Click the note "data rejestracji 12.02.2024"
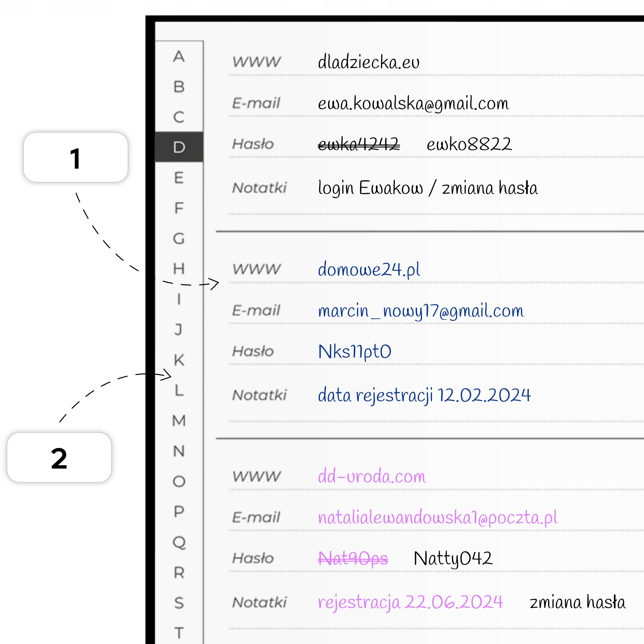This screenshot has width=644, height=644. click(424, 395)
